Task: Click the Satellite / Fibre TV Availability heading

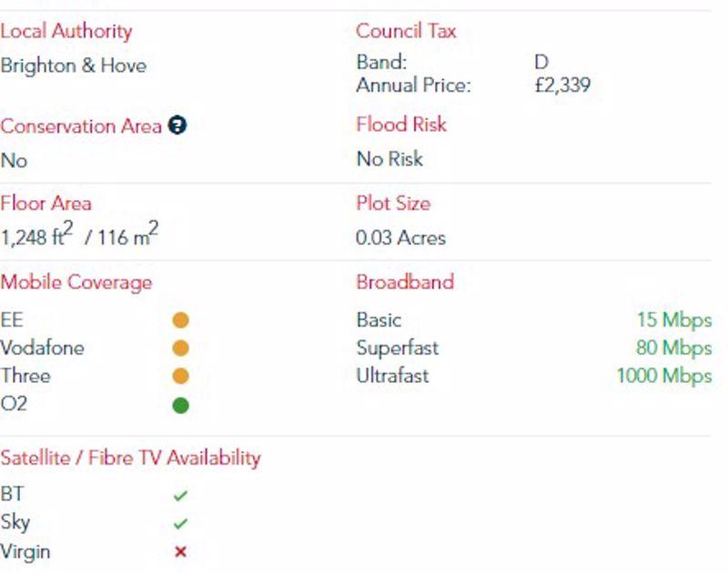Action: pyautogui.click(x=130, y=457)
